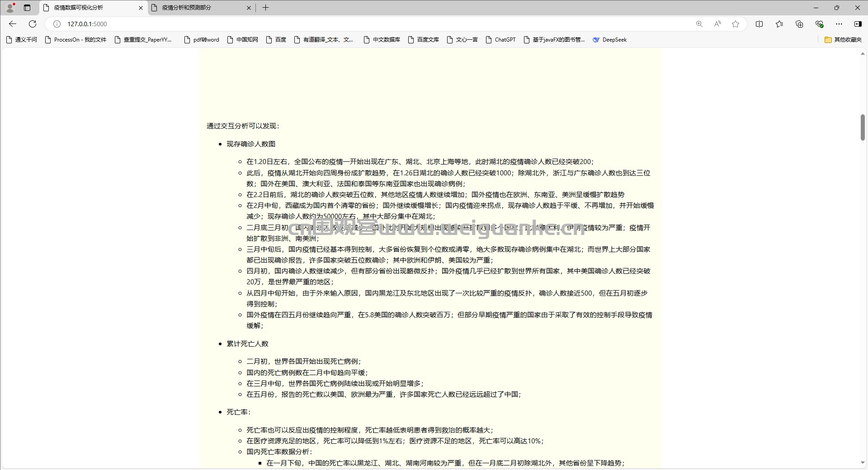
Task: Open the zoom control in address bar
Action: (x=699, y=24)
